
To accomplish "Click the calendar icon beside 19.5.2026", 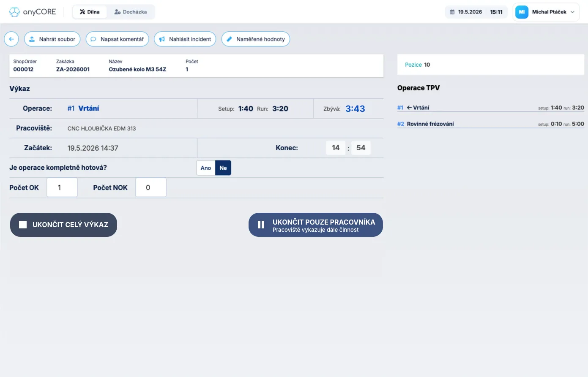I will (452, 12).
